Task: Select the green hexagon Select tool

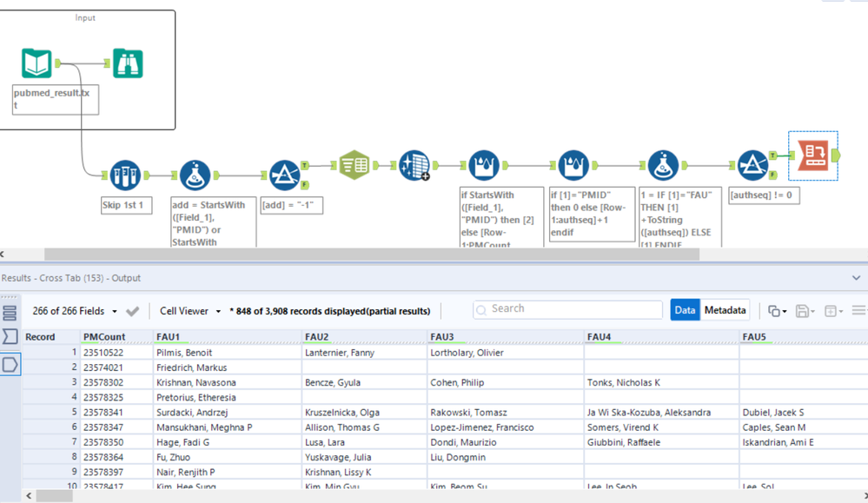Action: [354, 165]
